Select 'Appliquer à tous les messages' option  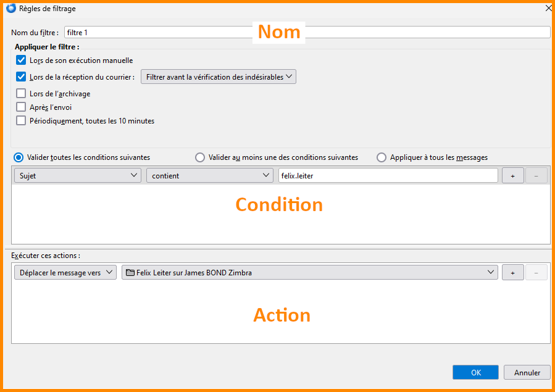pyautogui.click(x=382, y=157)
